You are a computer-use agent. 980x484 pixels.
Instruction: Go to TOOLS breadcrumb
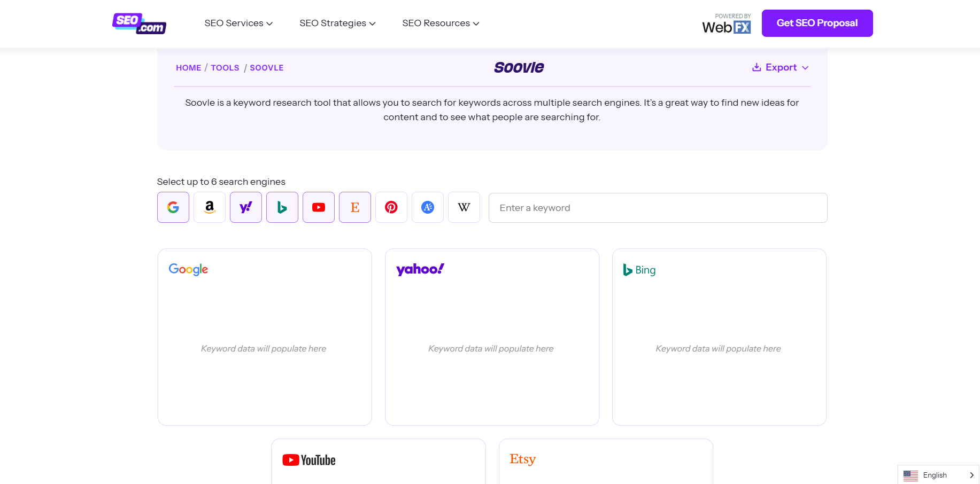225,68
